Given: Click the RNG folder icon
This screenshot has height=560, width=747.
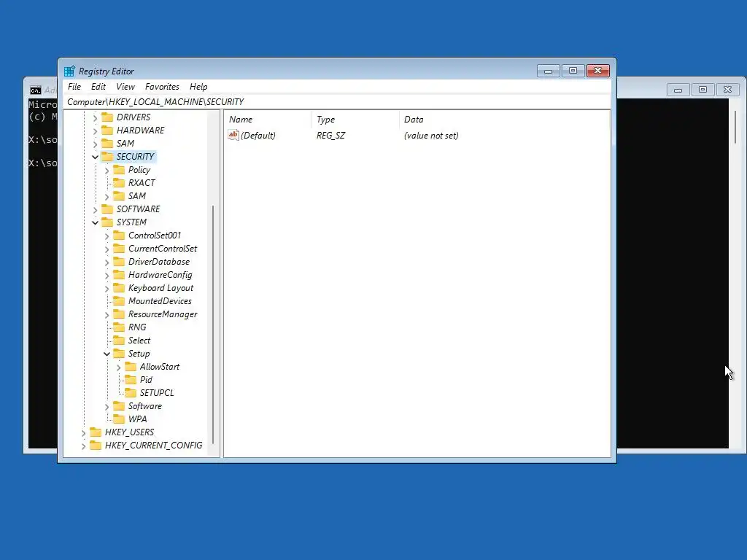Looking at the screenshot, I should click(119, 327).
